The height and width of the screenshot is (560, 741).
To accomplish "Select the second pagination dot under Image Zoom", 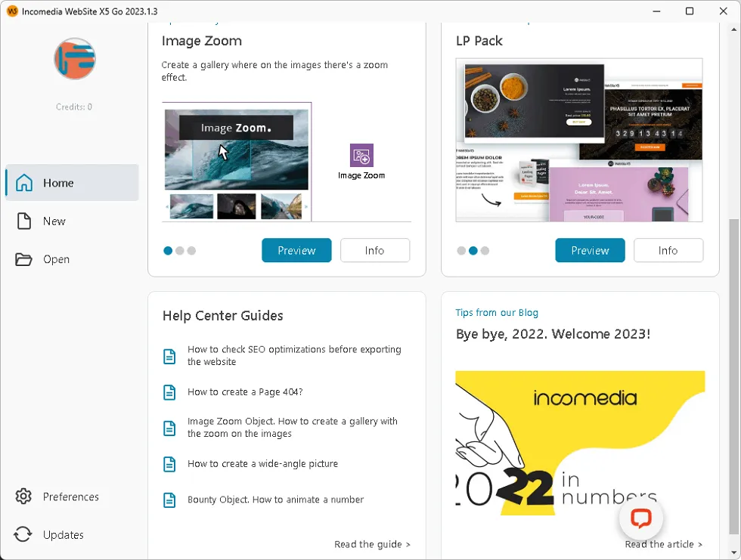I will 180,250.
